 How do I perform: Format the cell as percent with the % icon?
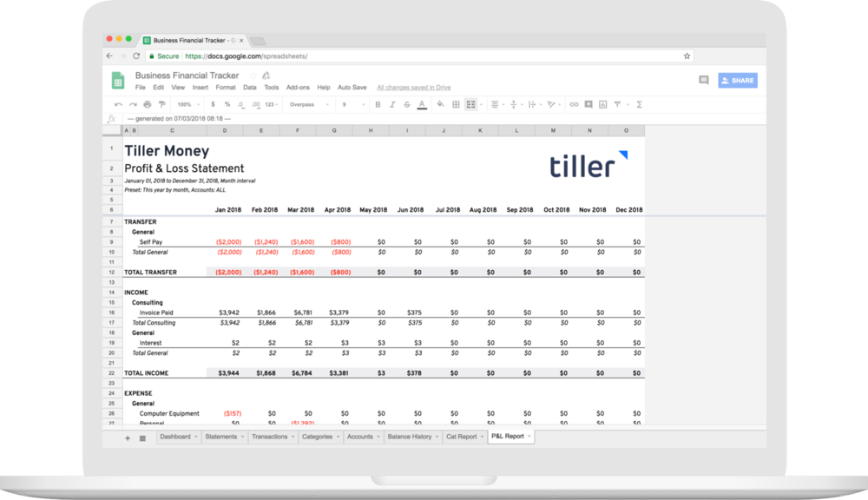click(227, 104)
